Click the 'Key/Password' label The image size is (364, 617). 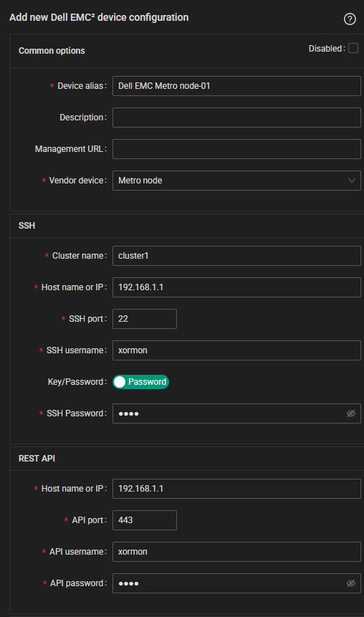click(77, 382)
